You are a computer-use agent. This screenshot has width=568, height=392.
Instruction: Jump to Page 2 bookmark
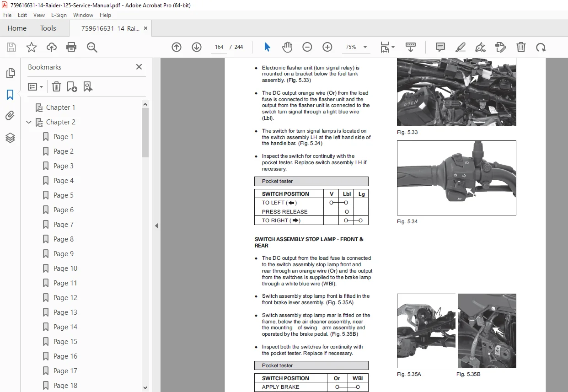click(63, 151)
